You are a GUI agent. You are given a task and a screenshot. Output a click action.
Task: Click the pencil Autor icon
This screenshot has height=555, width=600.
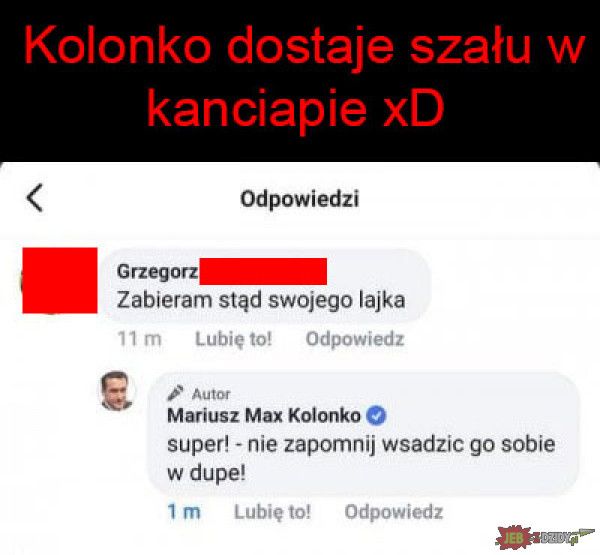point(176,393)
